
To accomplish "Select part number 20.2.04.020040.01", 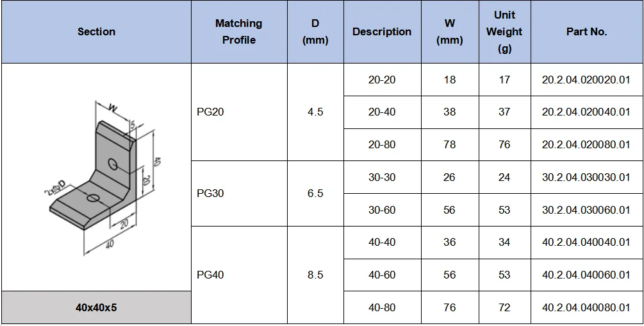I will tap(586, 112).
